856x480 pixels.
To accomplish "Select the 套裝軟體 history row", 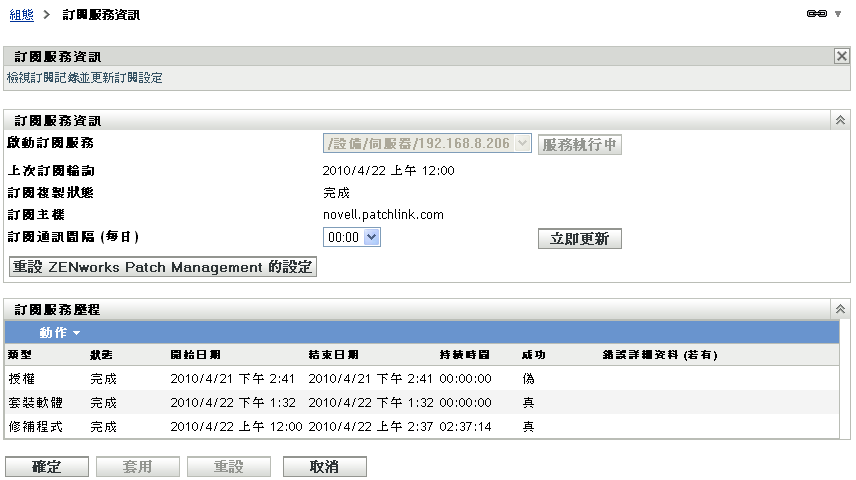I will tap(421, 402).
